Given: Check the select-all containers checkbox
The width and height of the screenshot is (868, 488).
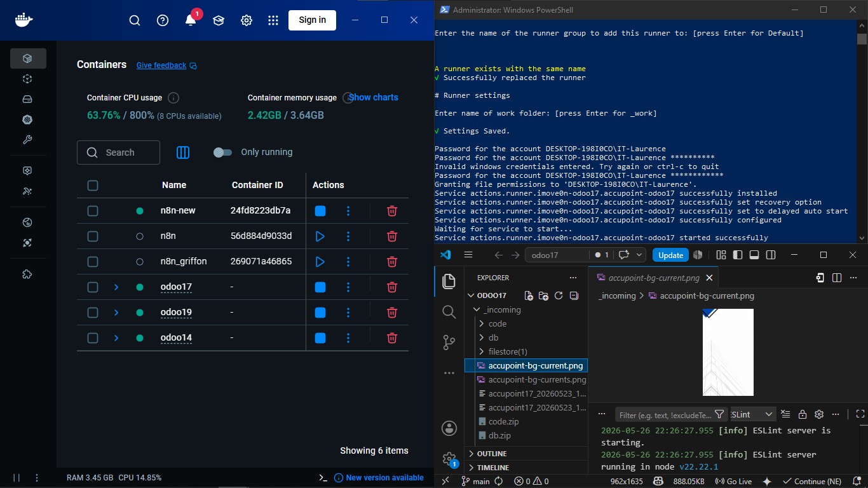Looking at the screenshot, I should [93, 186].
